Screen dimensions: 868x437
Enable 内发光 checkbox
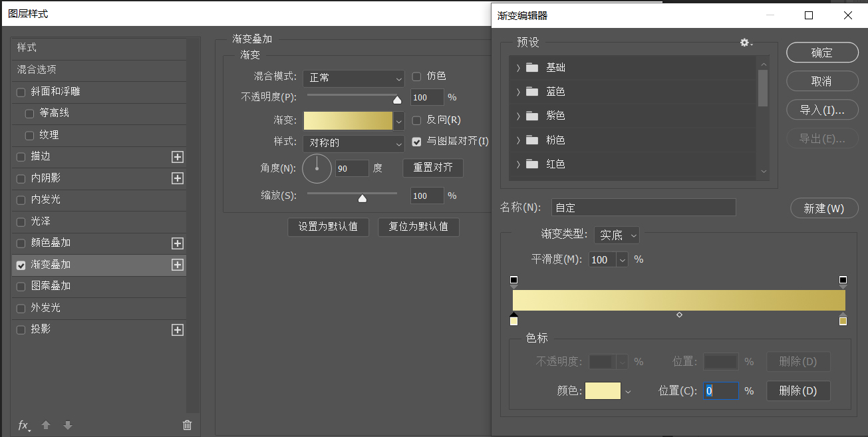pos(21,200)
